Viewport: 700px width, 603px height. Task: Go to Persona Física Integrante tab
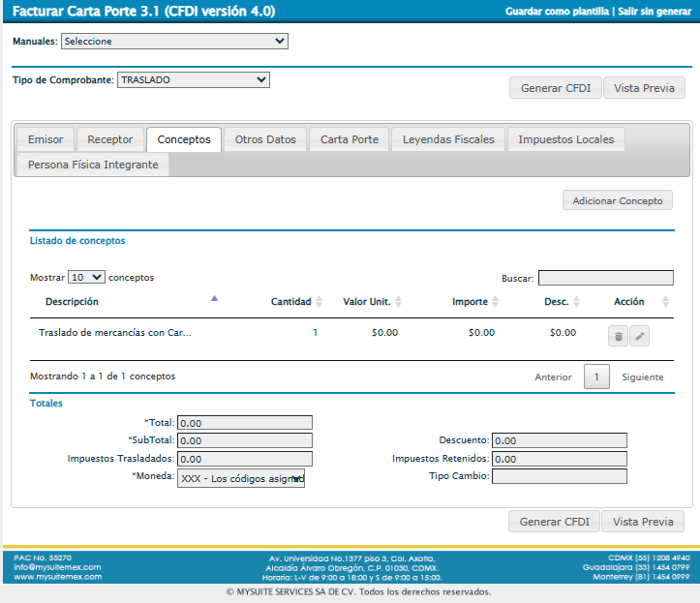click(x=93, y=165)
